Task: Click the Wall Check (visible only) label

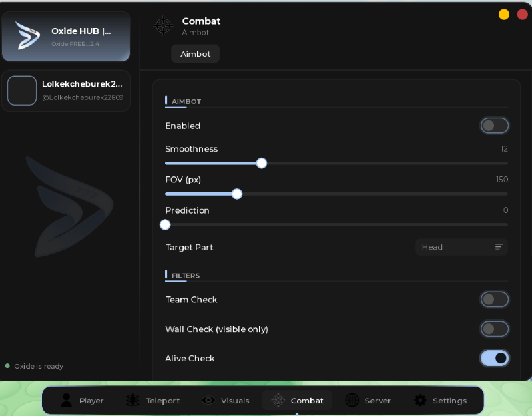Action: (216, 329)
